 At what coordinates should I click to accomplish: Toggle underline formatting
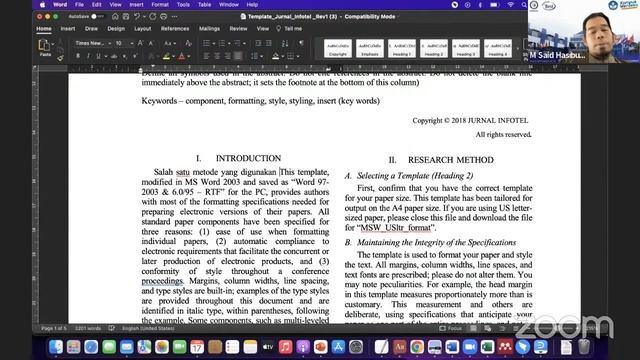coord(98,56)
